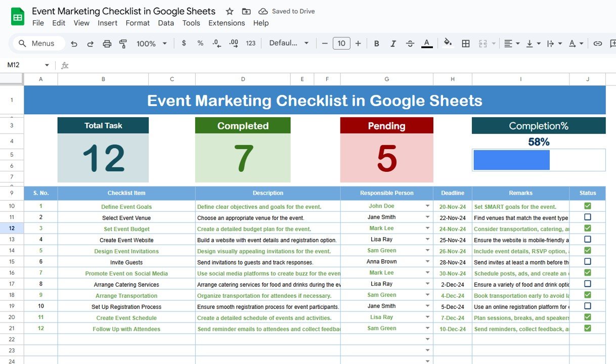Screen dimensions: 616x364
Task: Check status for Create Event Website
Action: pos(588,239)
